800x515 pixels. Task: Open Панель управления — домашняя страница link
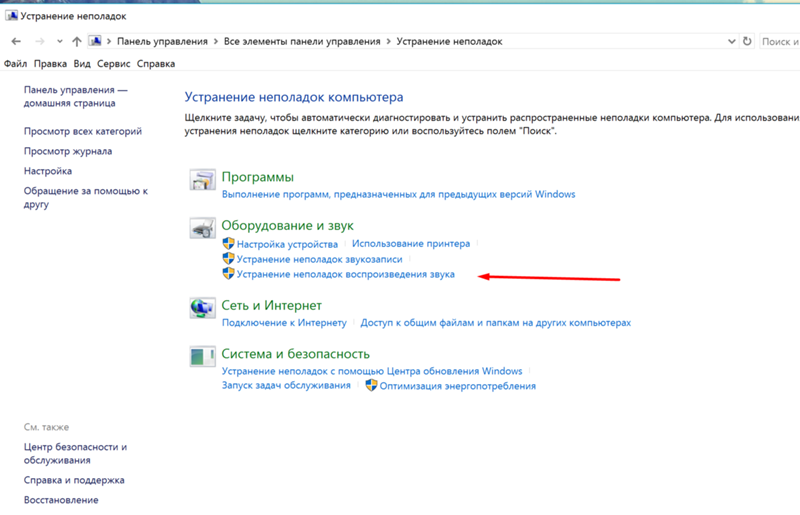[x=76, y=96]
